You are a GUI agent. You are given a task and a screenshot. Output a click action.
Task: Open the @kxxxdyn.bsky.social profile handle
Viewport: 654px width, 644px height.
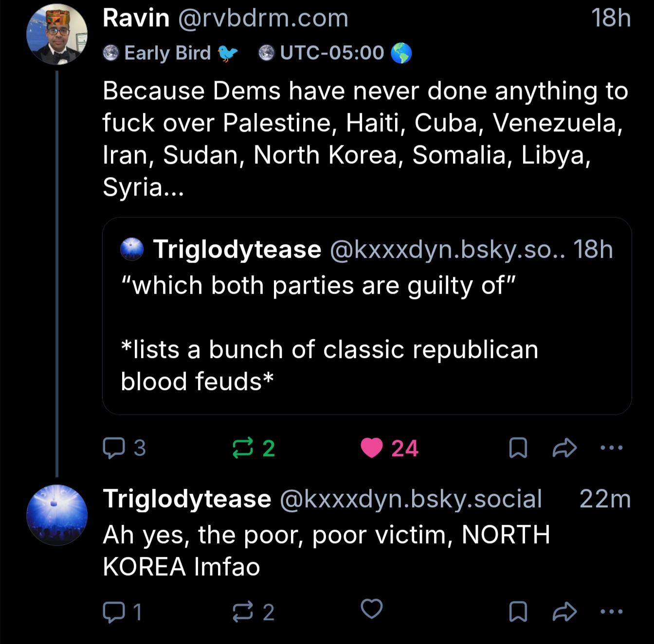(411, 499)
